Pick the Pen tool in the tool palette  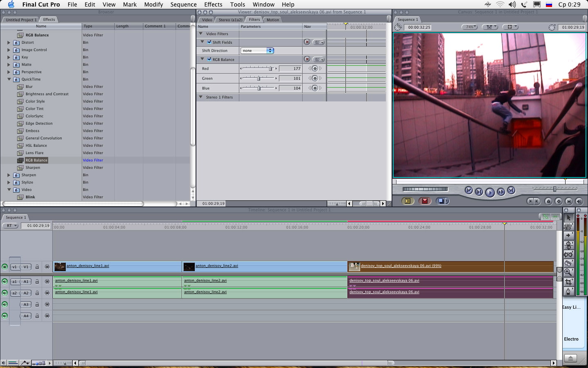[x=568, y=291]
